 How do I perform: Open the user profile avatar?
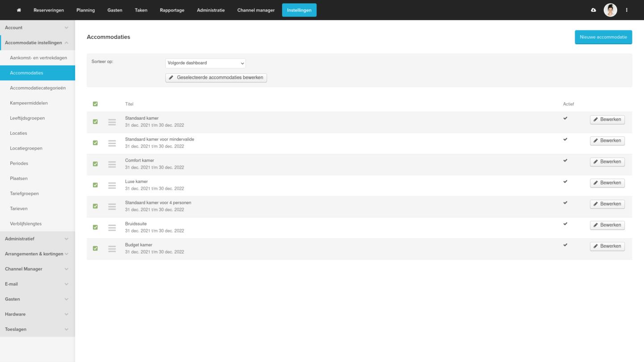(x=610, y=10)
